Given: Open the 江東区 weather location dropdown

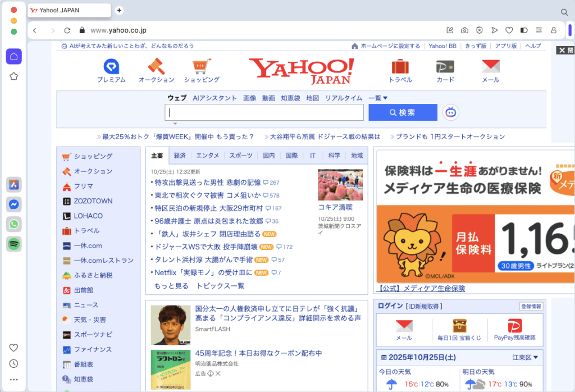Looking at the screenshot, I should [525, 358].
